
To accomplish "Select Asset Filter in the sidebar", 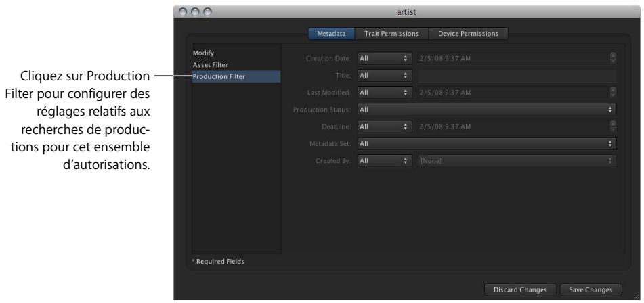I will [x=236, y=65].
